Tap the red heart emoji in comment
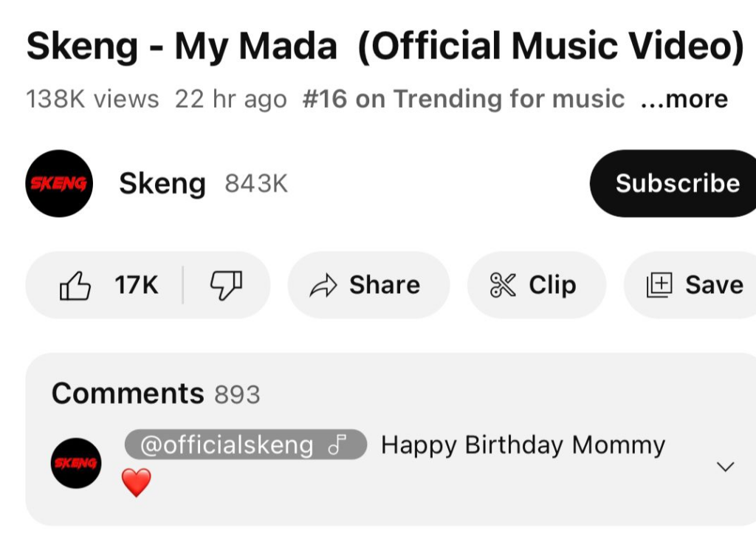The image size is (756, 539). pos(136,483)
